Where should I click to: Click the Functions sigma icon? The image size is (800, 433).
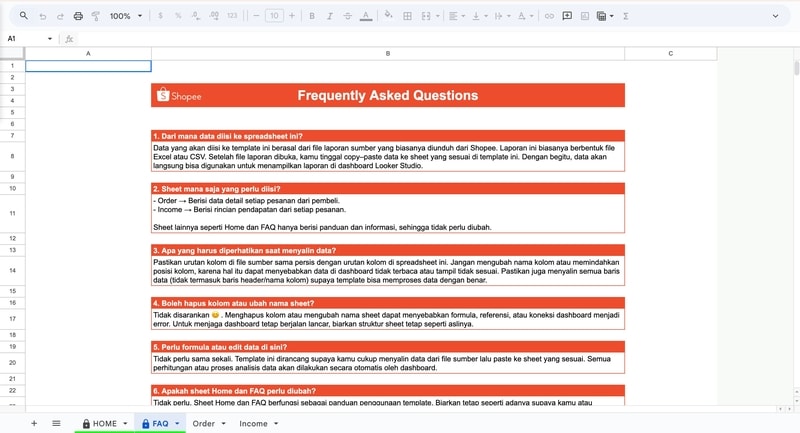(626, 16)
